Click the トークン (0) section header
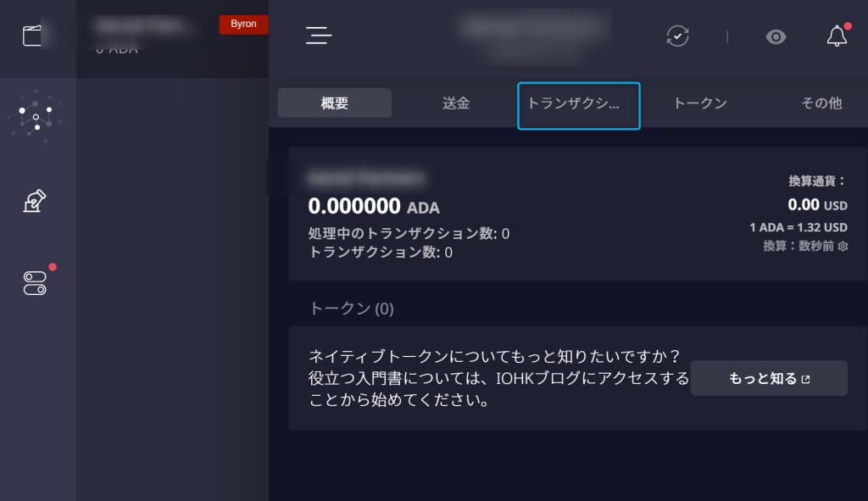Image resolution: width=868 pixels, height=501 pixels. pos(351,309)
